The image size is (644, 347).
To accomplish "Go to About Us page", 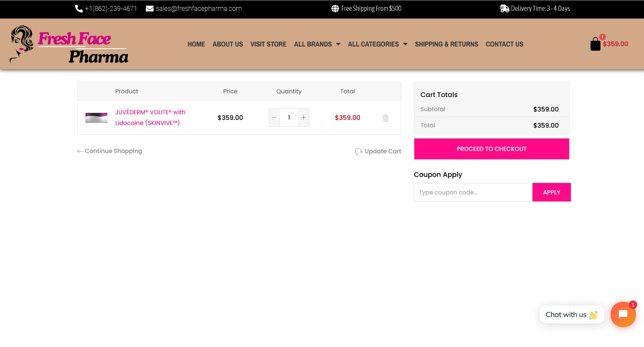I will [228, 44].
